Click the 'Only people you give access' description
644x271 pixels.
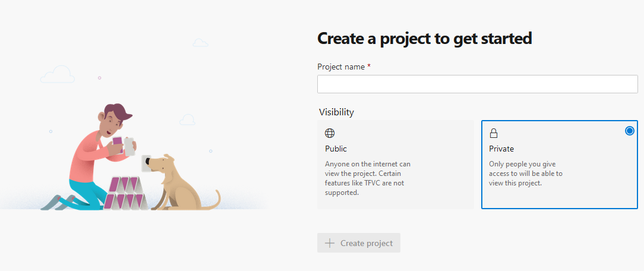tap(526, 174)
